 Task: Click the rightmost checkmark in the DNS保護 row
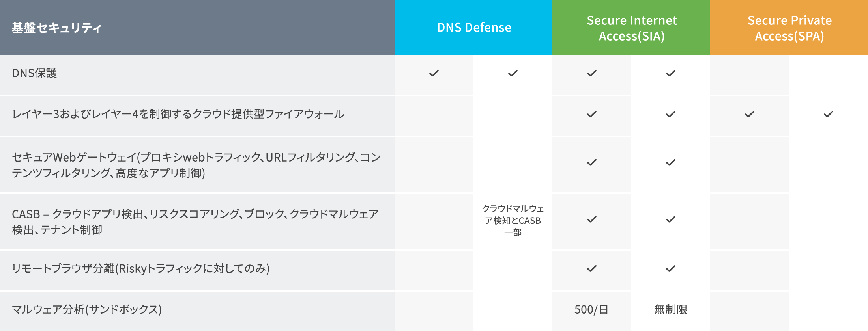pos(671,73)
